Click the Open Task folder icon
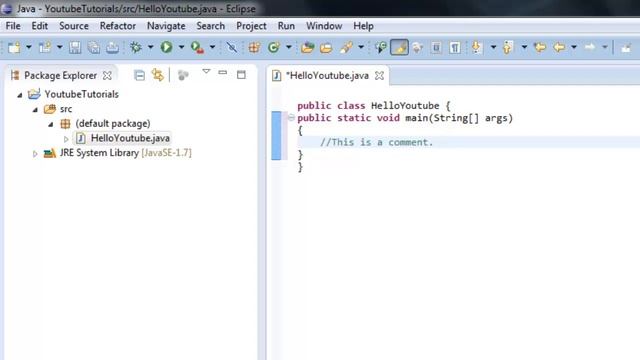The width and height of the screenshot is (640, 360). (x=326, y=48)
